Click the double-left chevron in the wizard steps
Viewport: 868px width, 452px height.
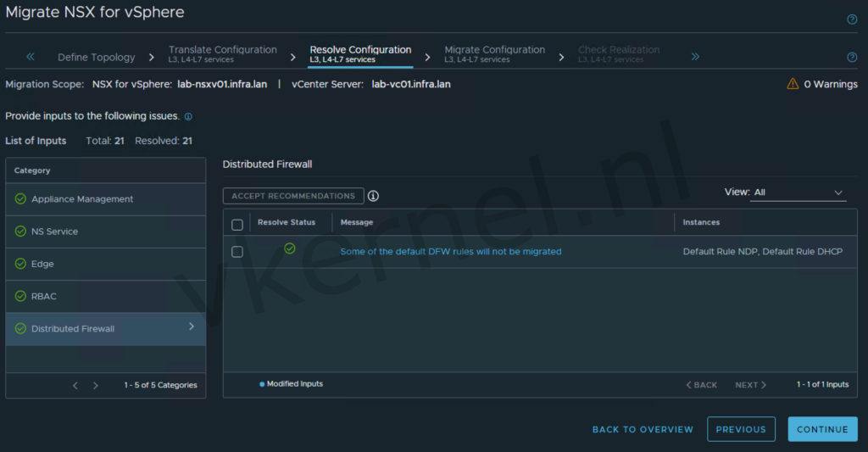coord(31,57)
